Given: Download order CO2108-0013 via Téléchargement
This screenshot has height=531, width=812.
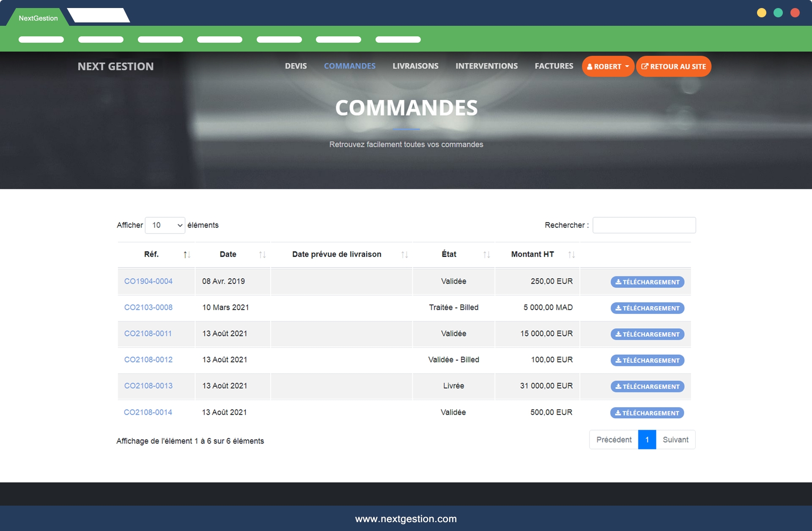Looking at the screenshot, I should (x=647, y=386).
